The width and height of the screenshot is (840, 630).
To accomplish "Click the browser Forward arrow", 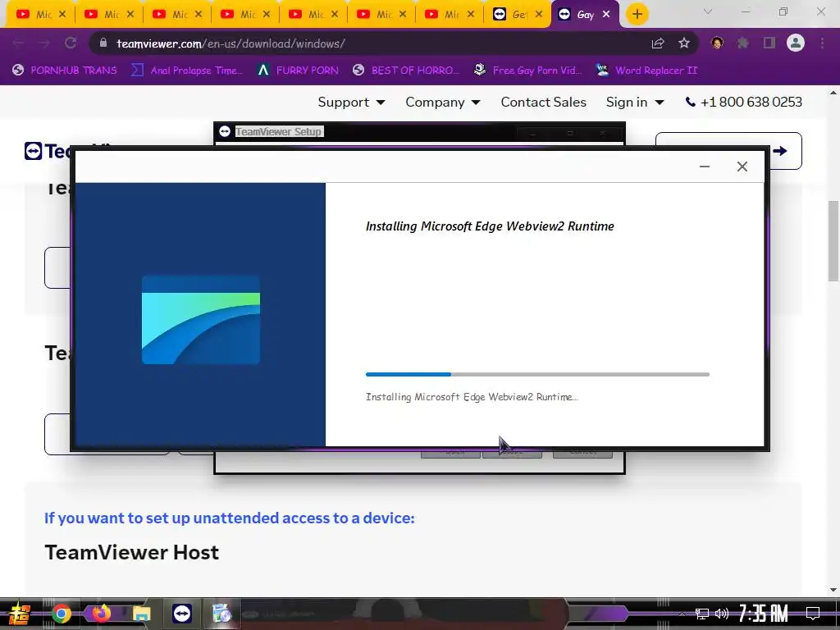I will pyautogui.click(x=44, y=43).
